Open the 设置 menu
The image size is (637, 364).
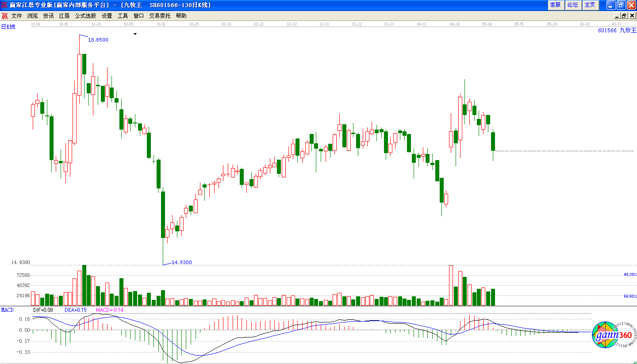pos(107,15)
